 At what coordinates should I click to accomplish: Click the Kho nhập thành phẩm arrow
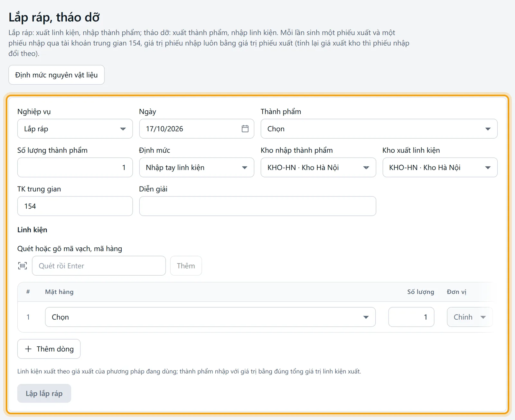click(366, 168)
